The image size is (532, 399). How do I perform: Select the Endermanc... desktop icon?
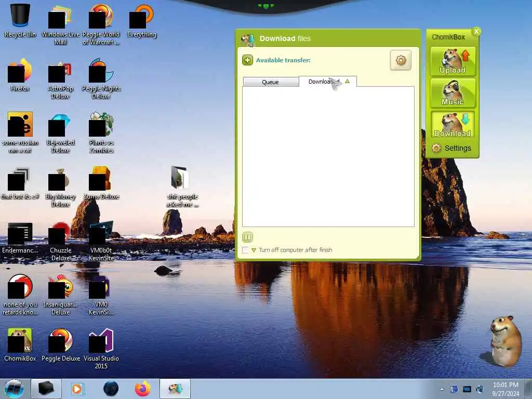click(x=20, y=237)
